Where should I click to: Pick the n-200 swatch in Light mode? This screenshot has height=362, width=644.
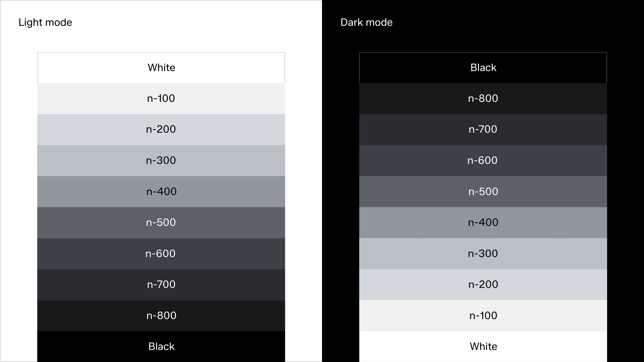[161, 130]
